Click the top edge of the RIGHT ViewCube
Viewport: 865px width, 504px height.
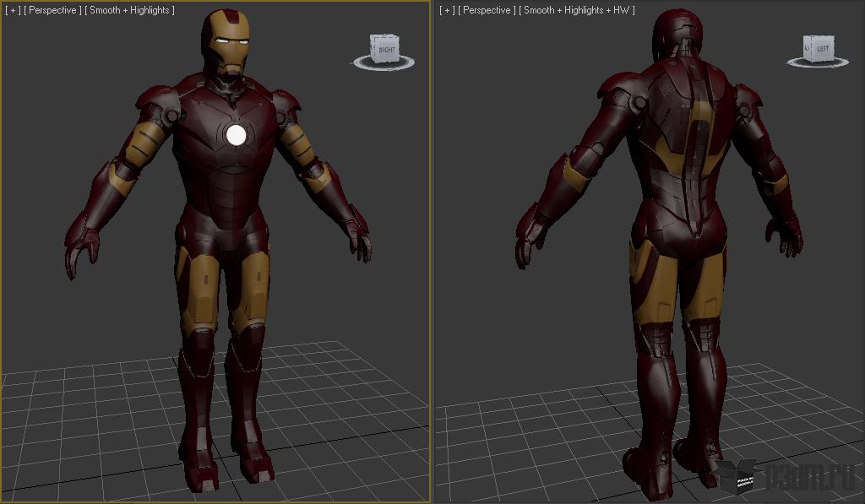[x=384, y=36]
